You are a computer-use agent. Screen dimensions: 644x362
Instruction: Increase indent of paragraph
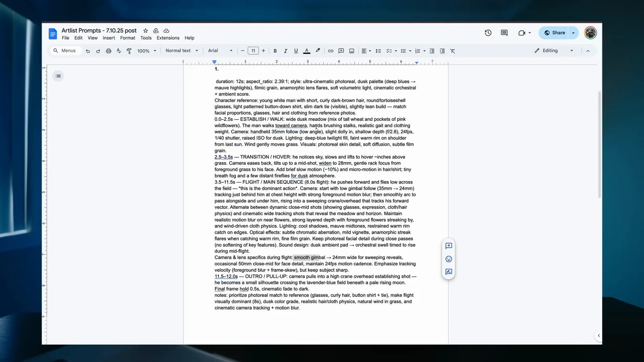coord(442,51)
